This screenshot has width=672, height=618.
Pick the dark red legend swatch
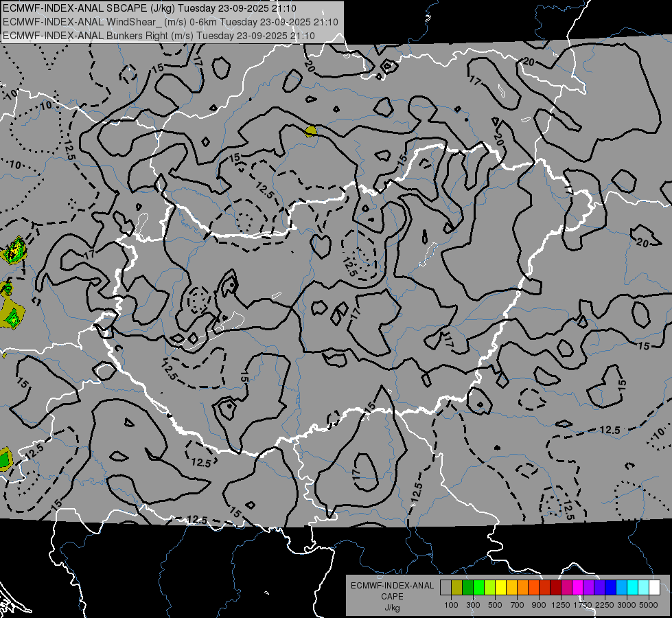(x=556, y=587)
